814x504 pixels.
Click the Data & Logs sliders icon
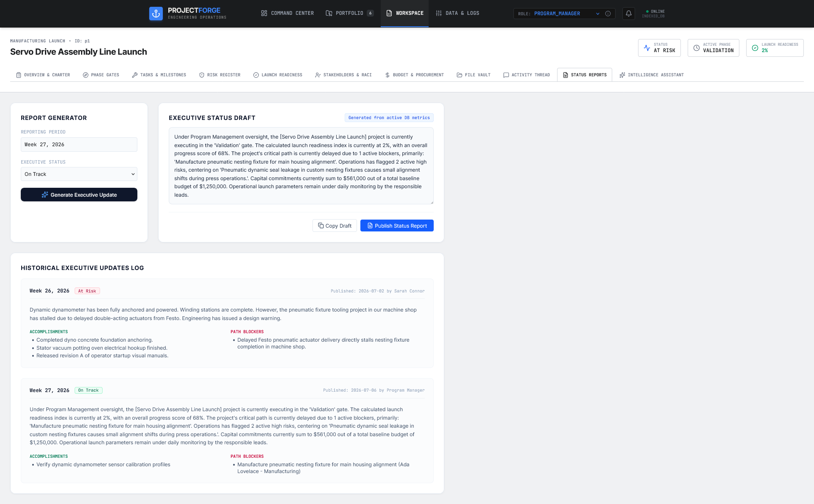tap(439, 13)
